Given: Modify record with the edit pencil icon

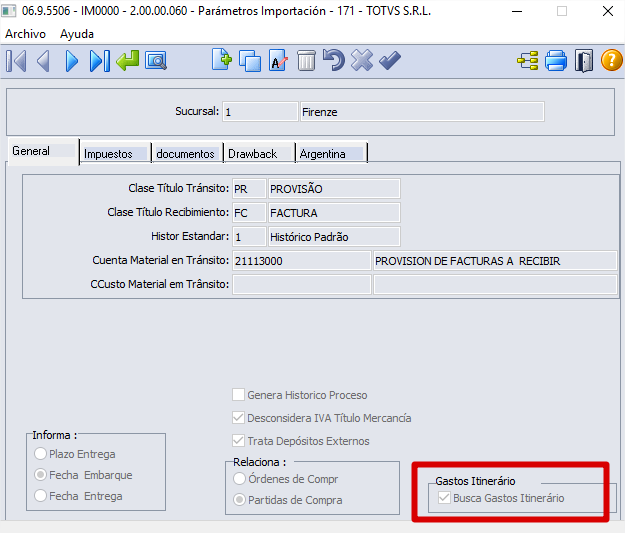Looking at the screenshot, I should click(278, 61).
